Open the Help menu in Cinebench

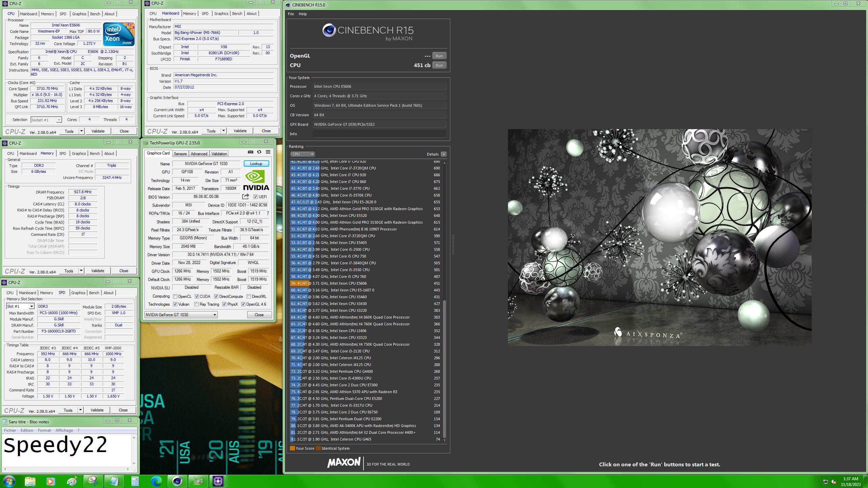click(302, 14)
